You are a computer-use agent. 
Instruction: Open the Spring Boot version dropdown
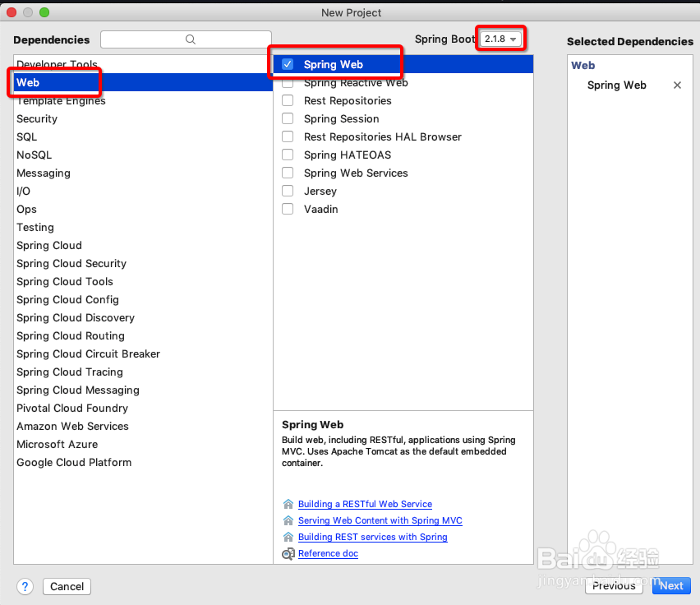(x=500, y=39)
